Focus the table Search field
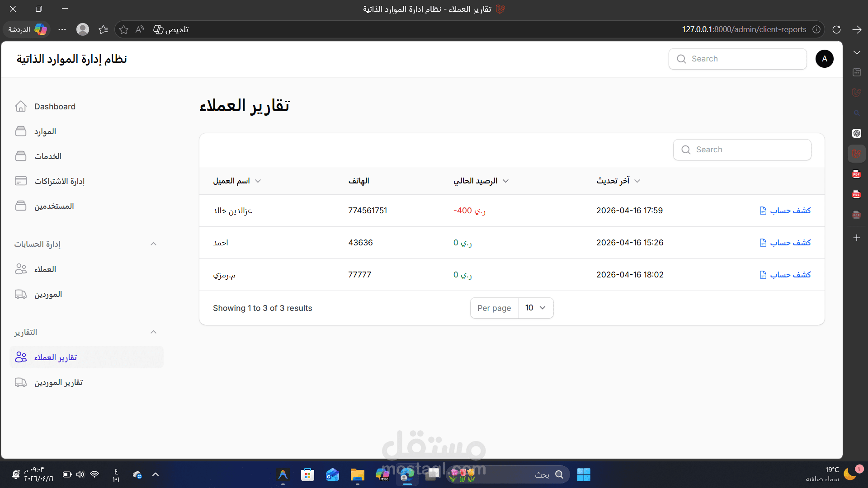 (742, 150)
